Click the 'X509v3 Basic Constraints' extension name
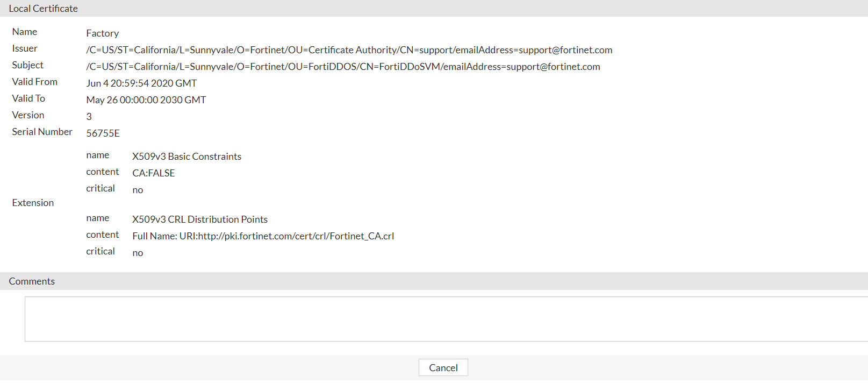This screenshot has width=868, height=390. [186, 157]
